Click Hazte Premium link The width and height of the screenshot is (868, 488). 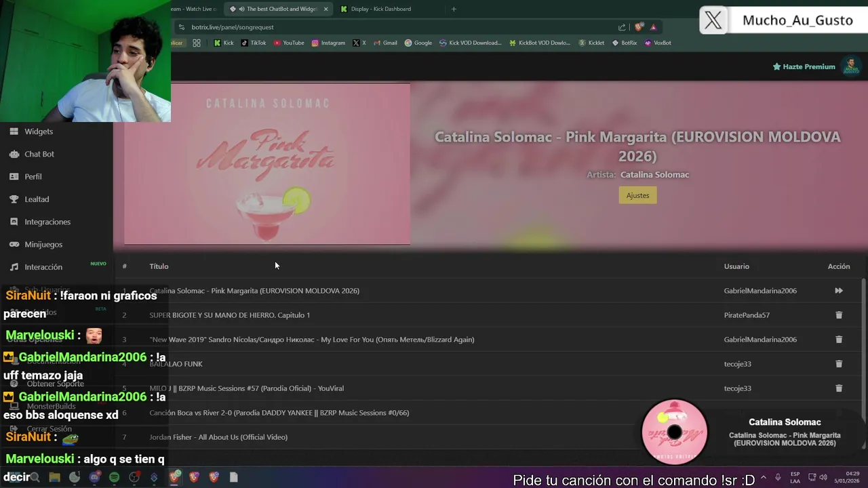tap(804, 66)
